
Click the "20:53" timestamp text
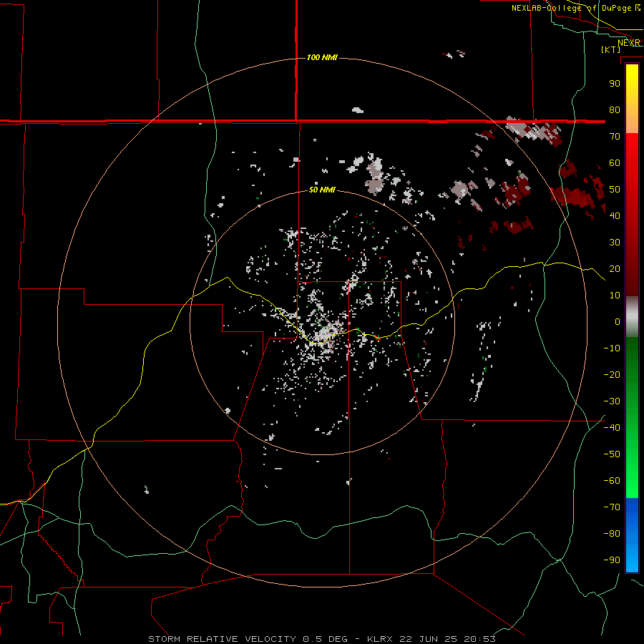[x=479, y=639]
